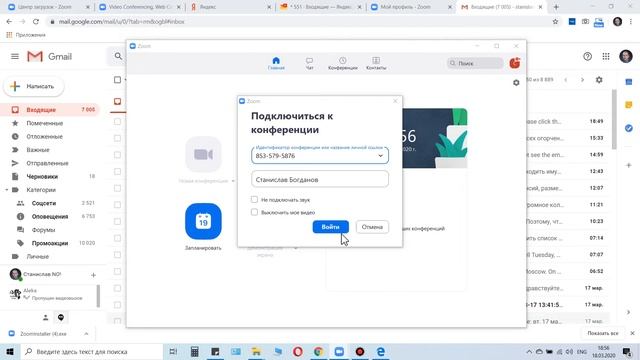Open Промоакции category in Gmail
Viewport: 640px width, 360px height.
pos(51,243)
